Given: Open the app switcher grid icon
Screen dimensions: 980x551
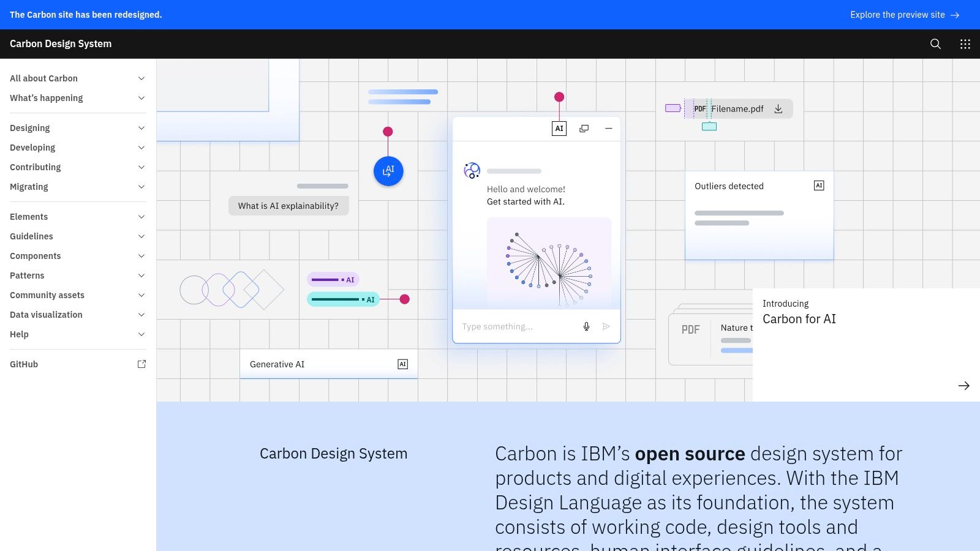Looking at the screenshot, I should coord(965,44).
